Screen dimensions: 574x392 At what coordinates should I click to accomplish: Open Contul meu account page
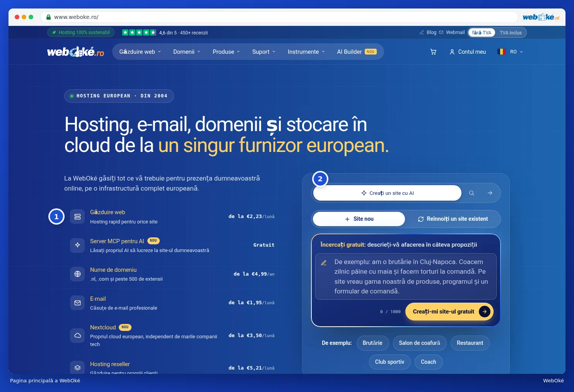(x=468, y=52)
